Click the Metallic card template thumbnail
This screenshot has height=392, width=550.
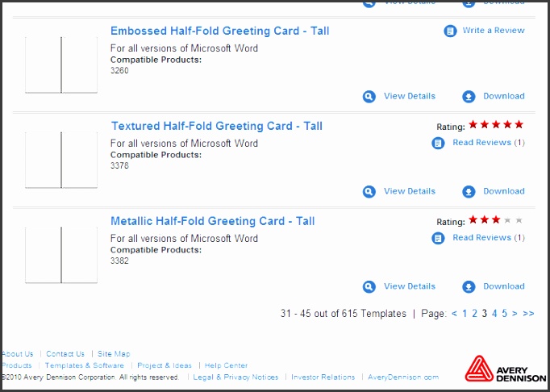[x=61, y=255]
